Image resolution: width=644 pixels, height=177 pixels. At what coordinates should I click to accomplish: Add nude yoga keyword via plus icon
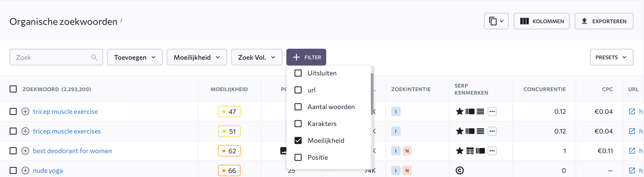tap(25, 170)
